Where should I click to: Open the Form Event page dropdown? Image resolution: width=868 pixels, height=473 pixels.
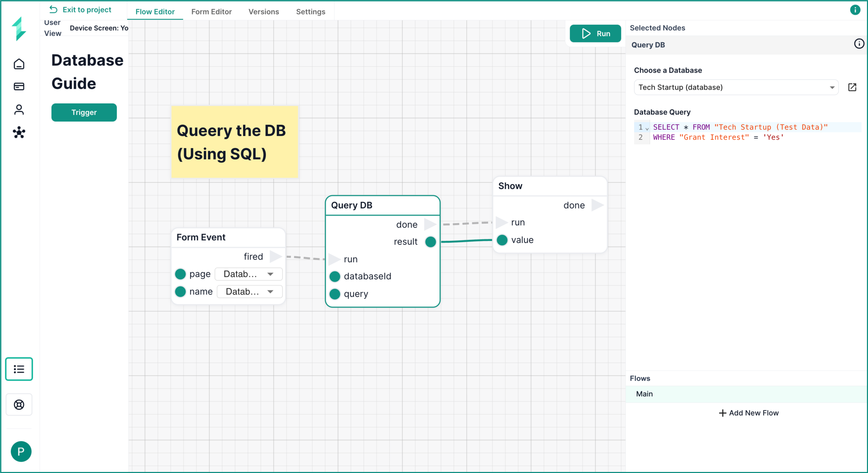coord(248,274)
